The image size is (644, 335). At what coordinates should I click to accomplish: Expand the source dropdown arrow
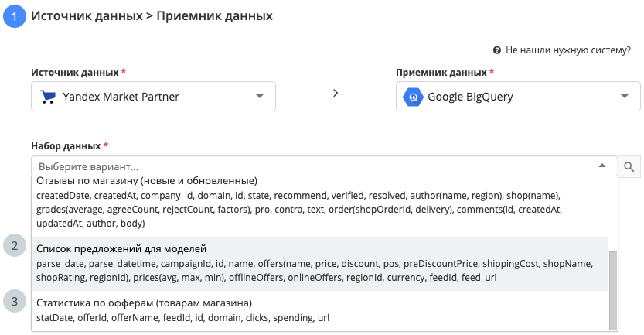[x=259, y=97]
